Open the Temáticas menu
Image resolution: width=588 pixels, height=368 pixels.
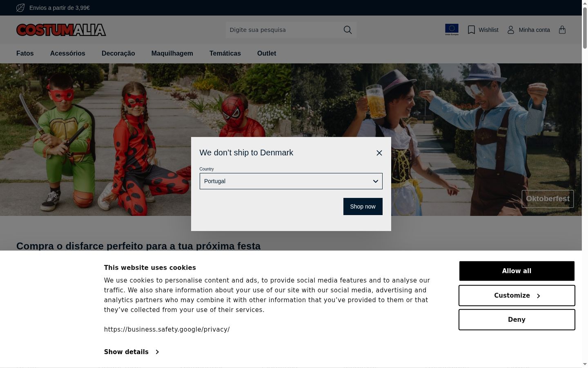point(225,54)
